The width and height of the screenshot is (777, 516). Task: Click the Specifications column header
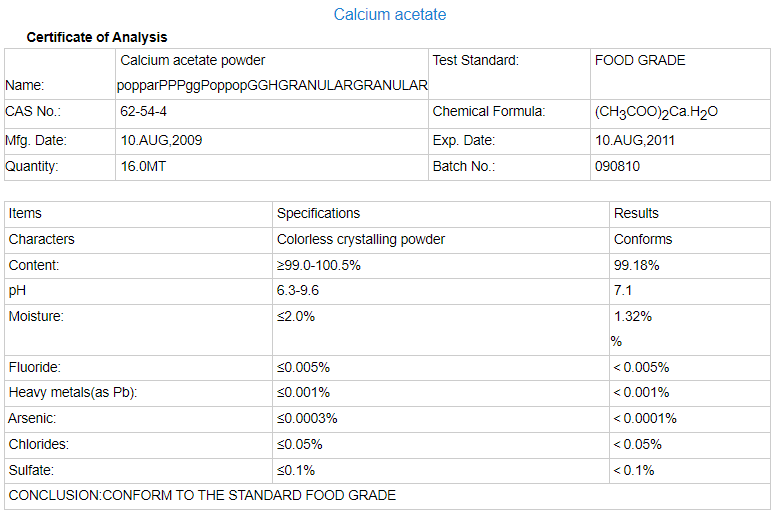click(x=318, y=213)
